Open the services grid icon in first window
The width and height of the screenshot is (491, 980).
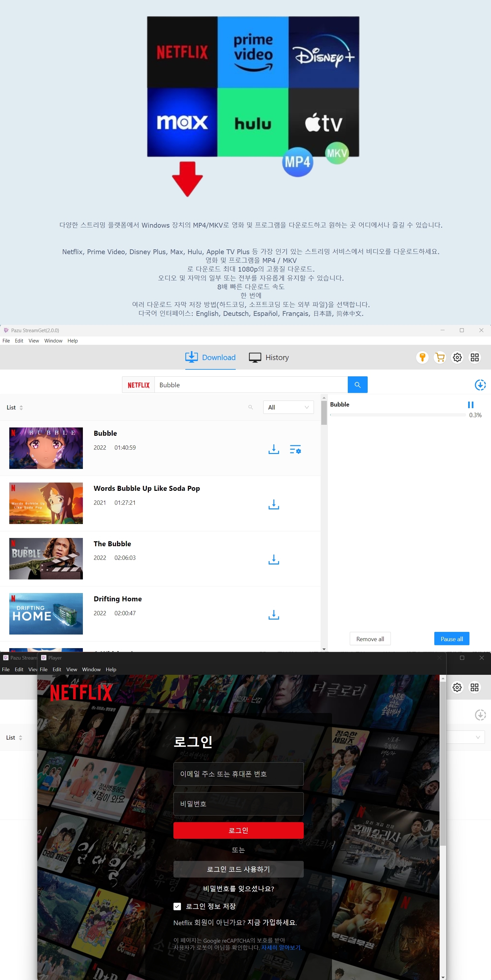pyautogui.click(x=475, y=357)
